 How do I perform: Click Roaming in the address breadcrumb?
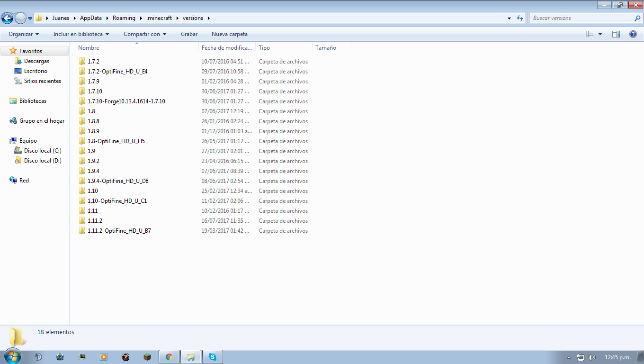click(x=124, y=18)
